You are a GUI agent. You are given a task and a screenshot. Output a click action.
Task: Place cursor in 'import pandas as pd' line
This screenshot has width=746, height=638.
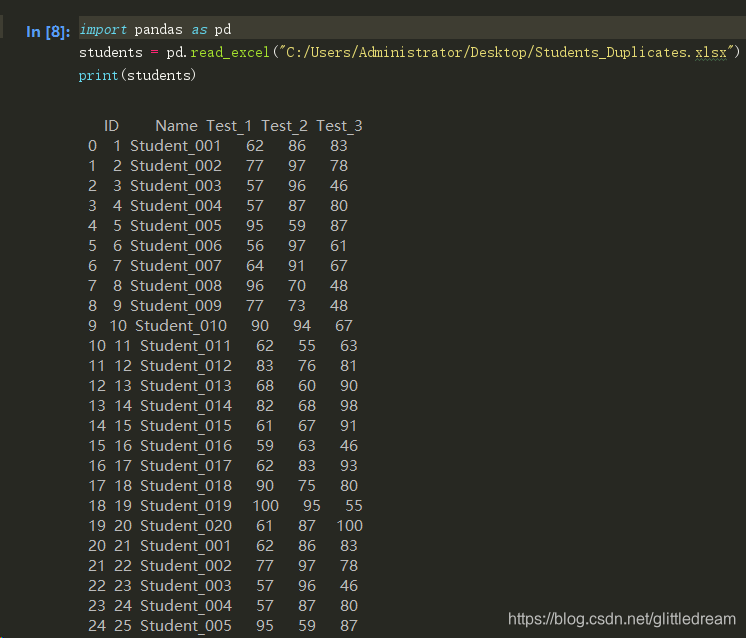pyautogui.click(x=155, y=29)
